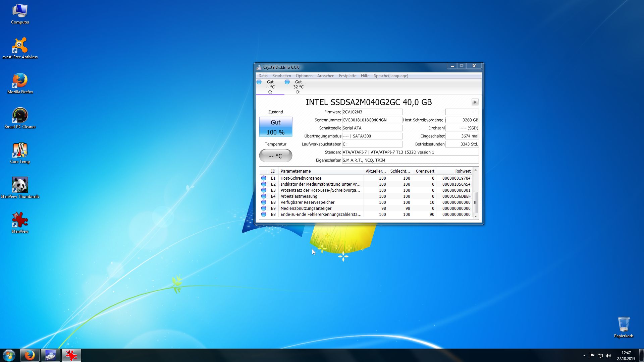Image resolution: width=644 pixels, height=362 pixels.
Task: Open the Action Center flag icon
Action: point(592,356)
